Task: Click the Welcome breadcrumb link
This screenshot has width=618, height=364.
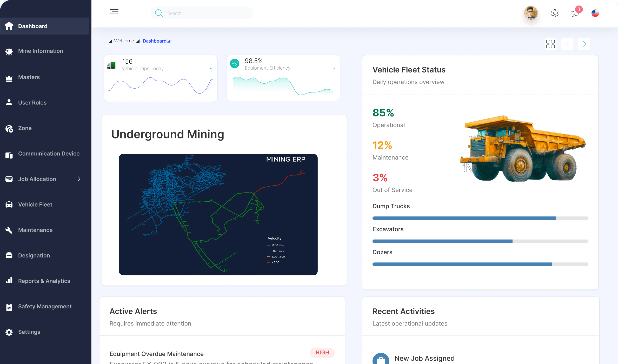Action: (x=124, y=41)
